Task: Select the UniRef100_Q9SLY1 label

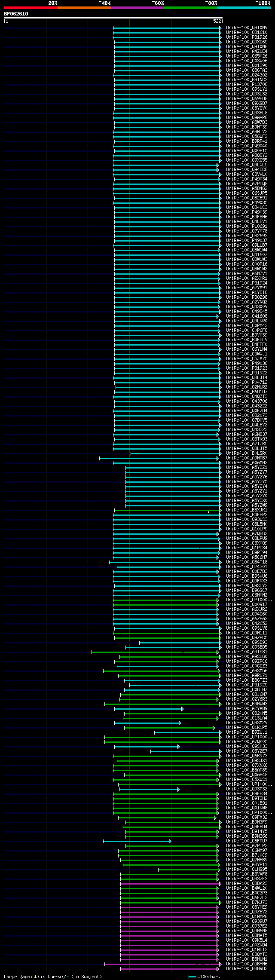Action: [247, 89]
